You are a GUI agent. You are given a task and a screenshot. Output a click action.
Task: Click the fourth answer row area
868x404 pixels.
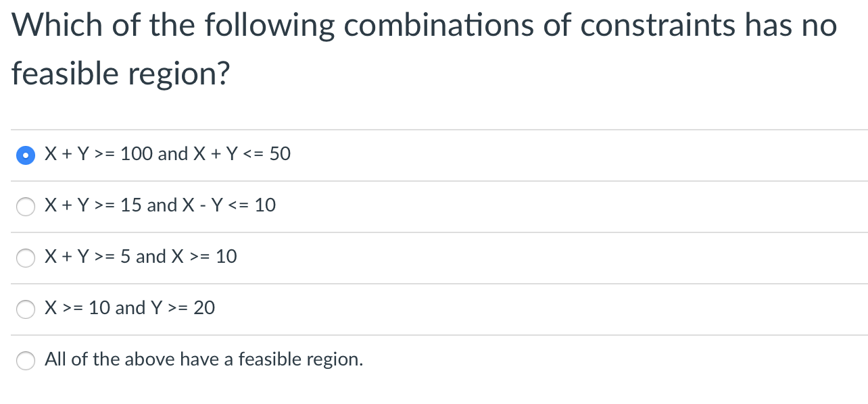[433, 309]
